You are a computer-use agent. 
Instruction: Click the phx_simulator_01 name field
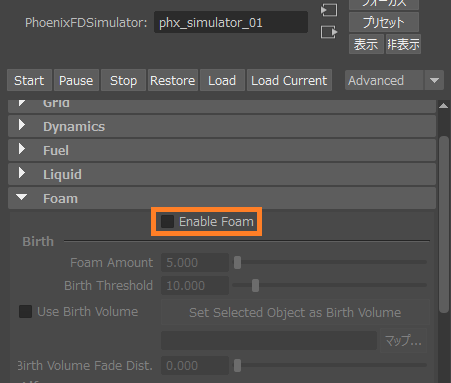[x=231, y=22]
